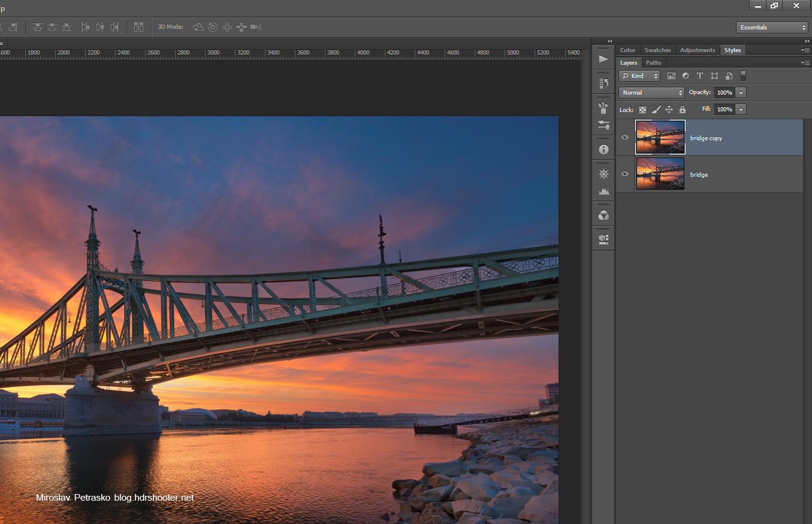Expand the Opacity slider arrow
Viewport: 812px width, 524px height.
pyautogui.click(x=741, y=93)
